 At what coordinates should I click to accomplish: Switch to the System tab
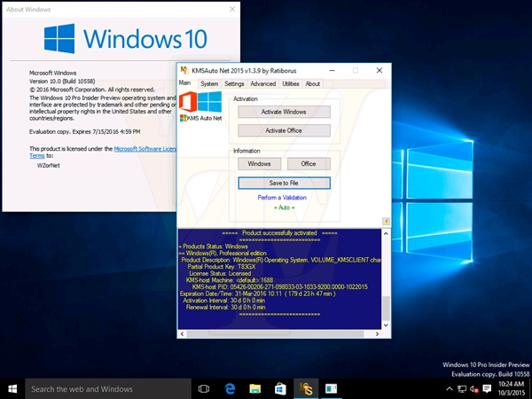pos(209,84)
